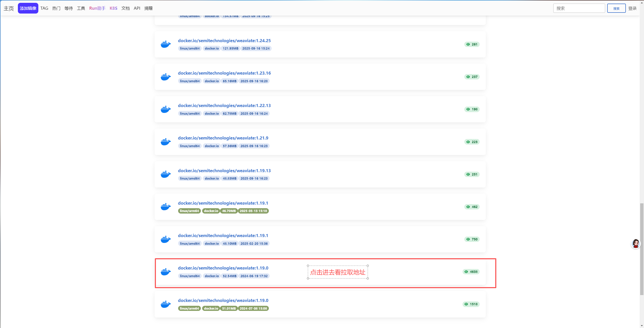Focus the 搜索 search input field
Image resolution: width=644 pixels, height=328 pixels.
[x=579, y=8]
